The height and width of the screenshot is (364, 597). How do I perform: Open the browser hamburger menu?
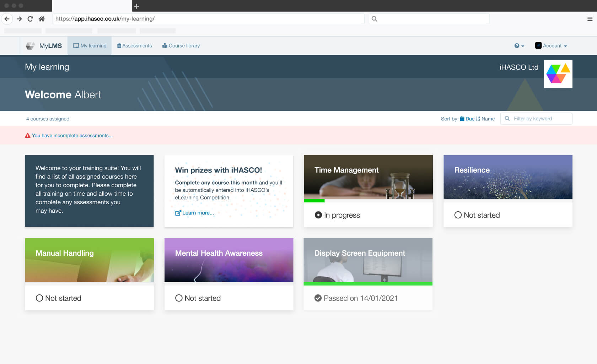(590, 19)
